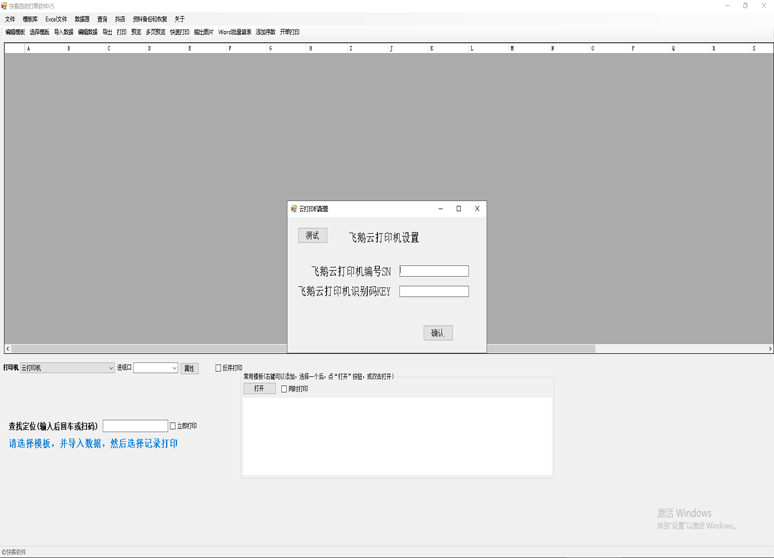The width and height of the screenshot is (774, 558).
Task: Open the 文件 menu
Action: coord(10,19)
